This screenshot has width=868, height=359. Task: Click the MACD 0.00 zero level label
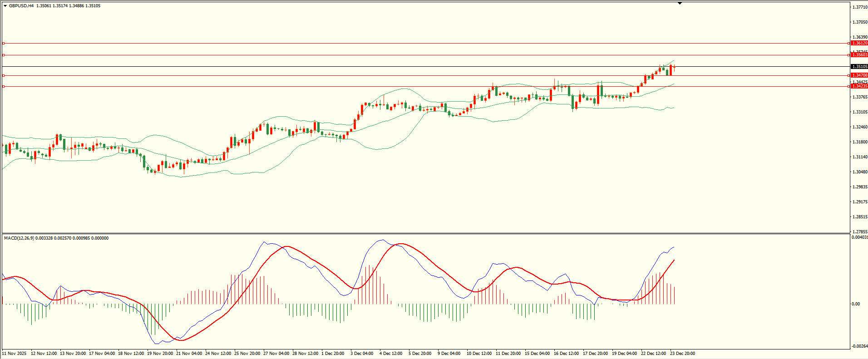(x=856, y=304)
